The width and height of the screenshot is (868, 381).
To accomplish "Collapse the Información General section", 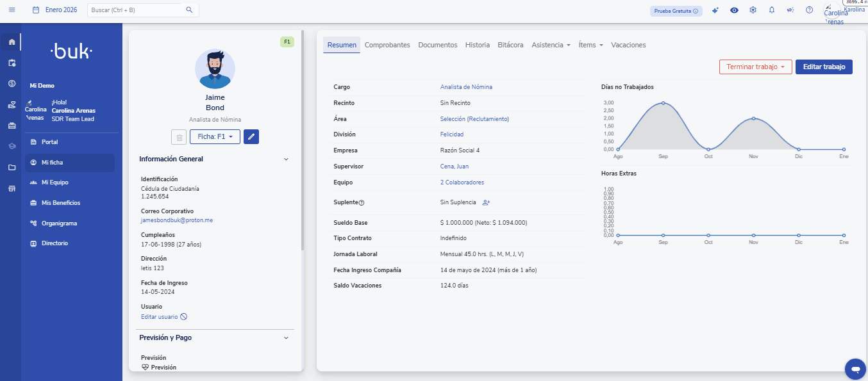I will click(286, 159).
